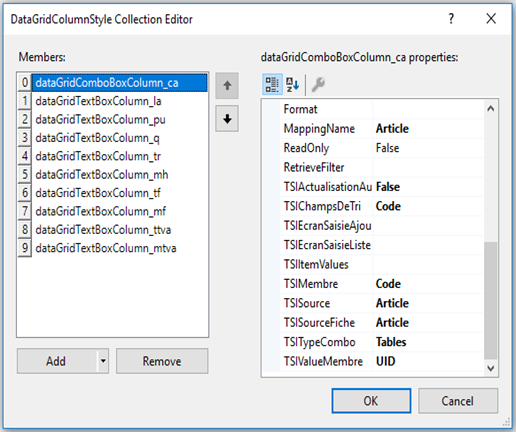Click the help question mark icon

point(451,19)
